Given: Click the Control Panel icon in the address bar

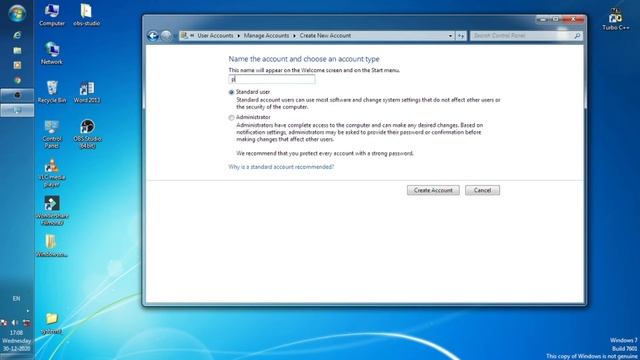Looking at the screenshot, I should (x=184, y=36).
